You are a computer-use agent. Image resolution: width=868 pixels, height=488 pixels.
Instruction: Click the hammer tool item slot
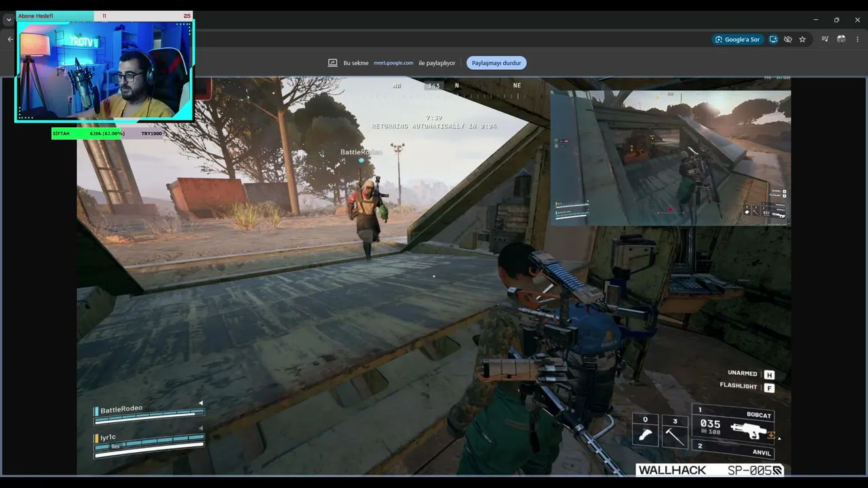[x=674, y=432]
